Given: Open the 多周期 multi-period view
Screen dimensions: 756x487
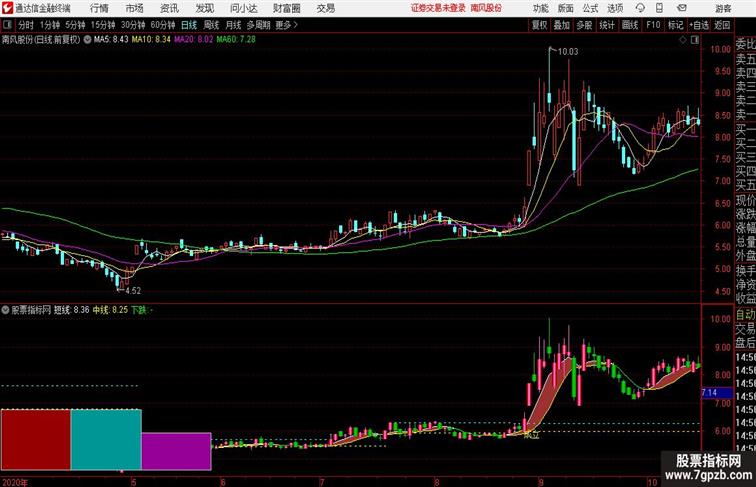Looking at the screenshot, I should (258, 25).
